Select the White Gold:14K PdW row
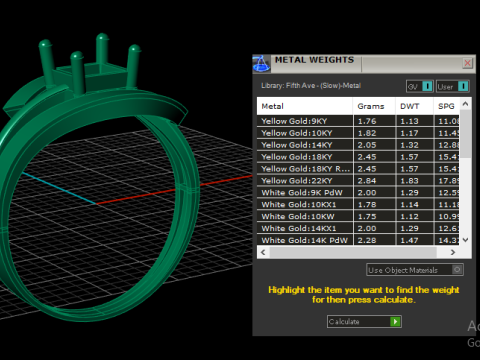480x360 pixels. (358, 240)
